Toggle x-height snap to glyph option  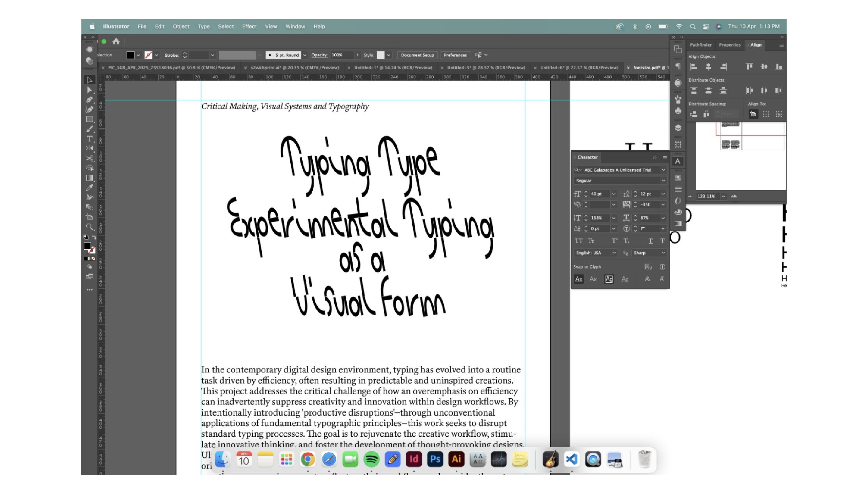593,279
